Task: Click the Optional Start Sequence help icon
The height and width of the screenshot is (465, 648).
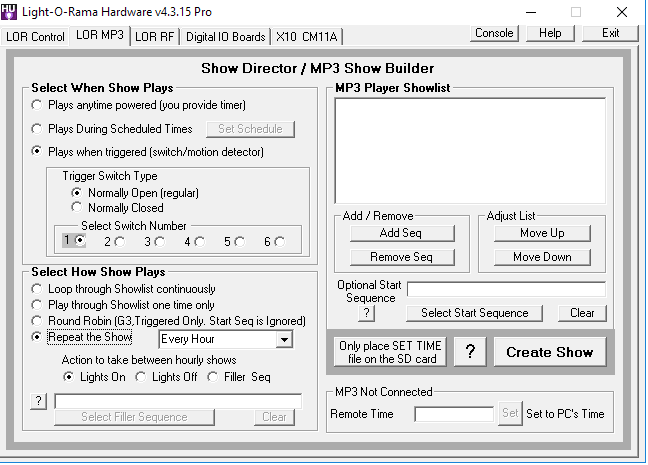Action: (366, 313)
